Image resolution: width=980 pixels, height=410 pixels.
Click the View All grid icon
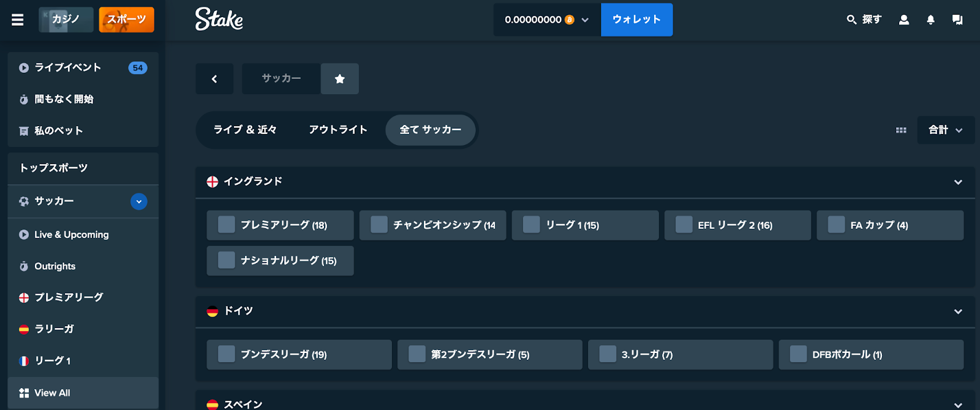[24, 393]
